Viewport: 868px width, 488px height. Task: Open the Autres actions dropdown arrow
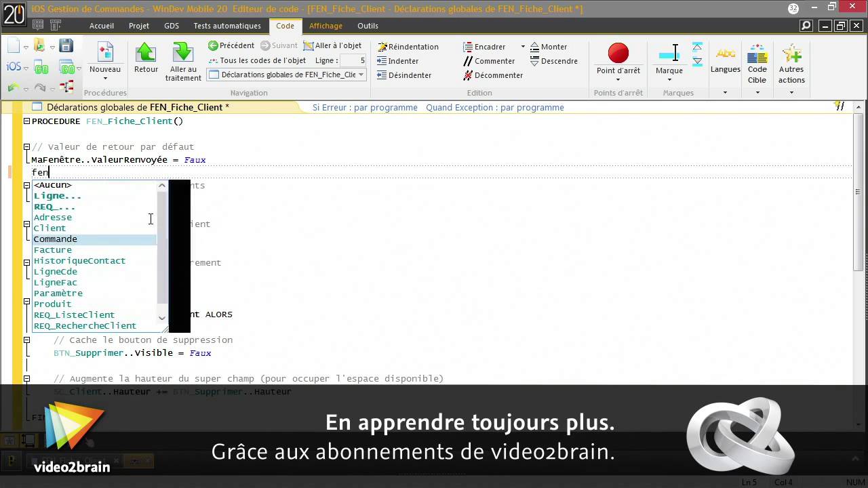[x=791, y=93]
